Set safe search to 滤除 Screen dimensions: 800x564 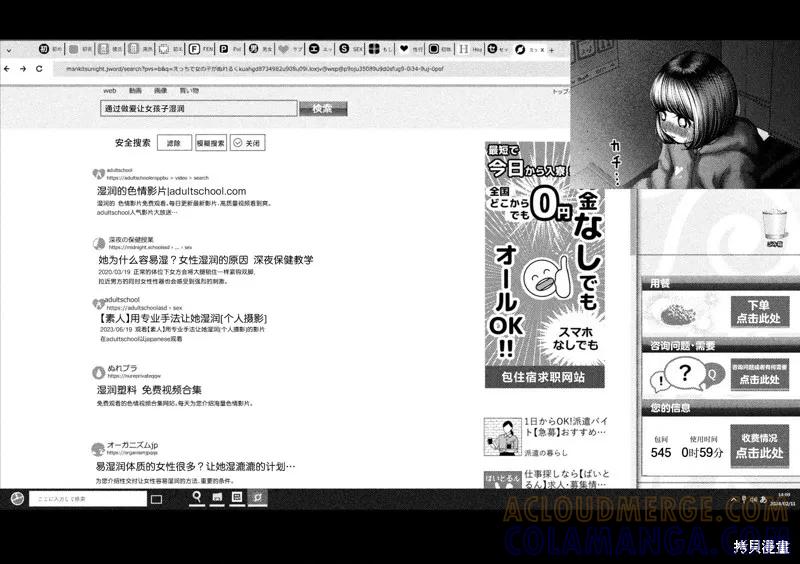click(174, 143)
